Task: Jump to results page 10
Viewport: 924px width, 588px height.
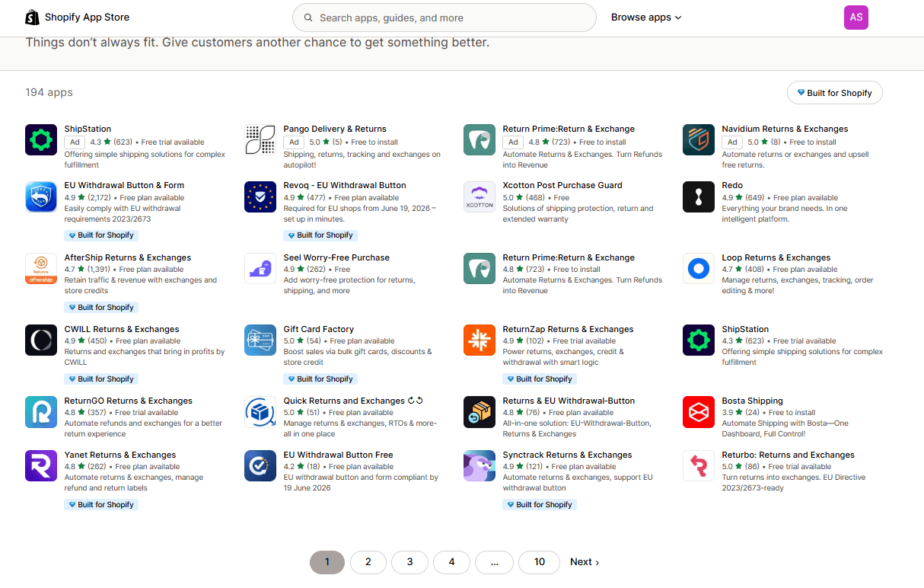Action: click(x=540, y=562)
